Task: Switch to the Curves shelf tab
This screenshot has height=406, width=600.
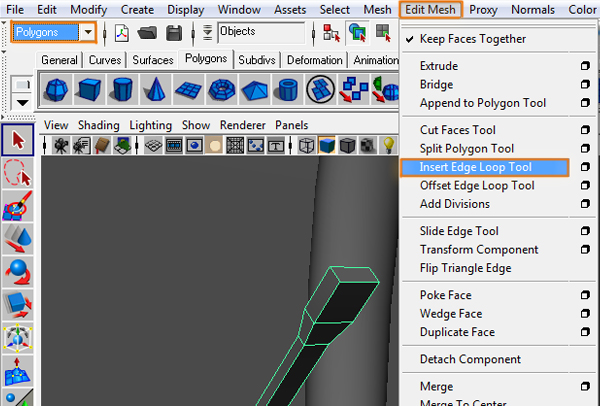Action: (105, 60)
